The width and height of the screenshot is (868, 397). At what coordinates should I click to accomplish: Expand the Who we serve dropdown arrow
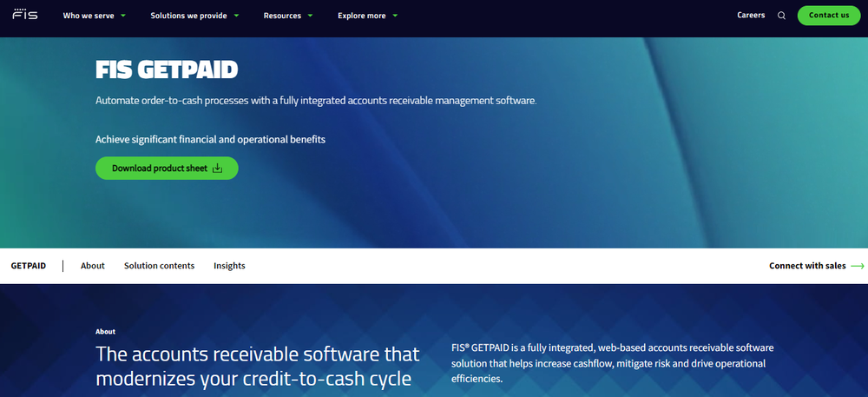pyautogui.click(x=123, y=16)
